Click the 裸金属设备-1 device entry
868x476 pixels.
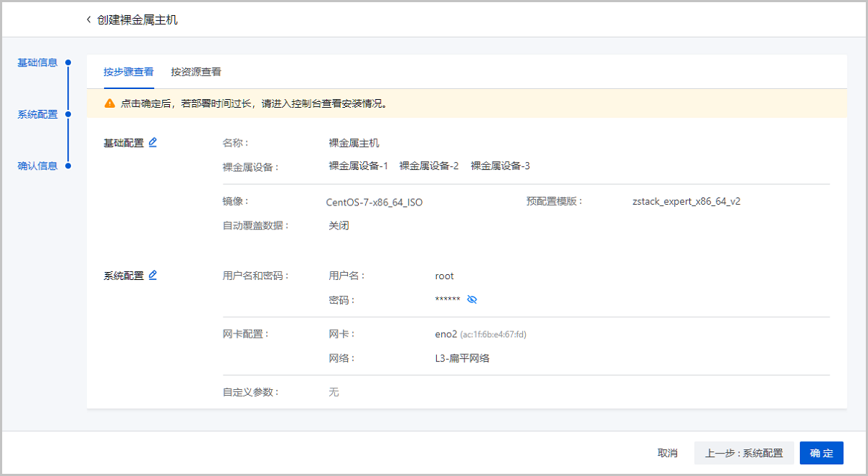(x=358, y=166)
